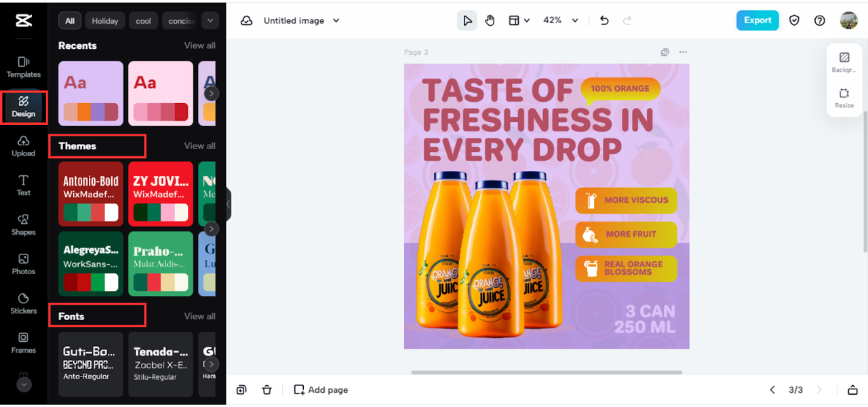Select the REAL ORANGE BLOSSOMS label

pos(626,268)
